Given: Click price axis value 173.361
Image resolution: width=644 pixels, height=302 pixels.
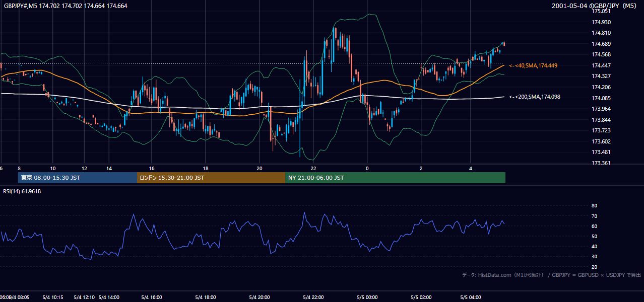Looking at the screenshot, I should pos(601,163).
